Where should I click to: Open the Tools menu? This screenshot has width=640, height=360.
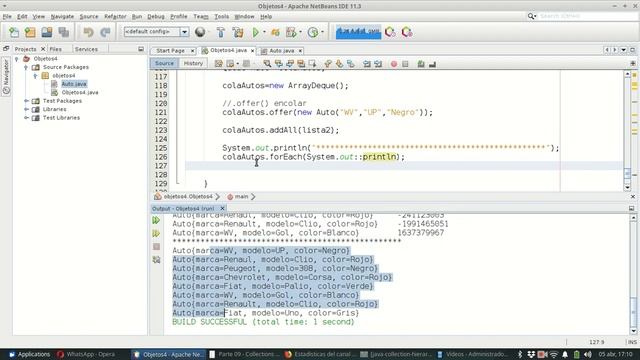[221, 16]
